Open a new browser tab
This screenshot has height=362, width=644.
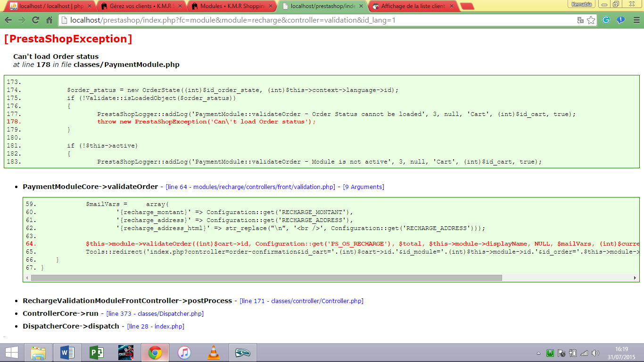[467, 6]
